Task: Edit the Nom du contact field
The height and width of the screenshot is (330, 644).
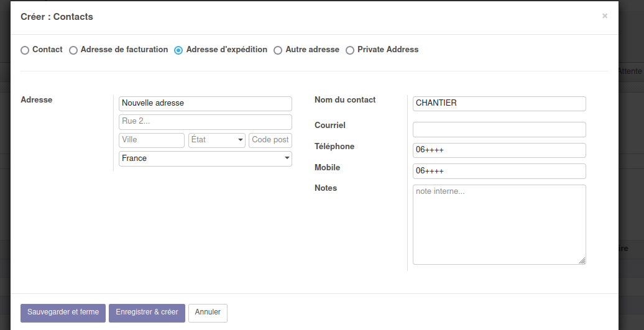Action: click(x=499, y=104)
